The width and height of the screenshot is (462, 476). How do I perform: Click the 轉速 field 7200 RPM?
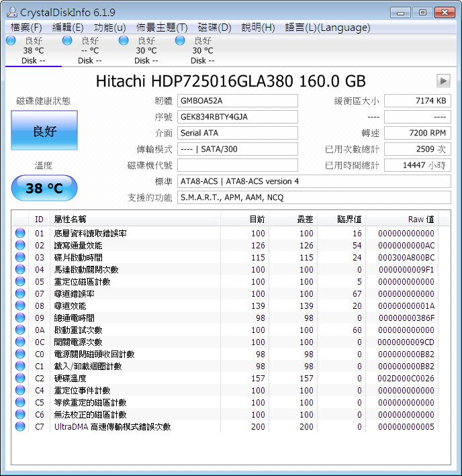pos(418,133)
